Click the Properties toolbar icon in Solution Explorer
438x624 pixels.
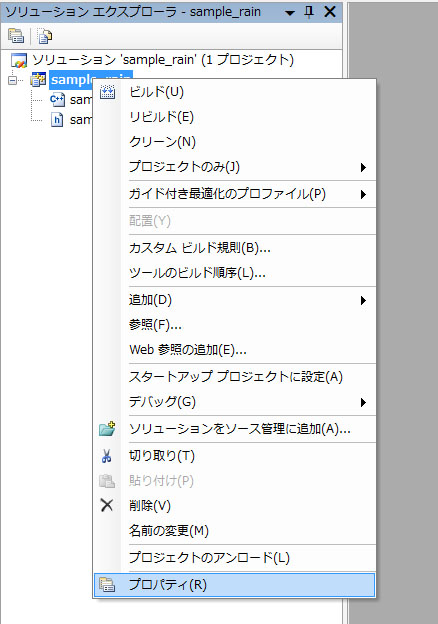[x=16, y=36]
